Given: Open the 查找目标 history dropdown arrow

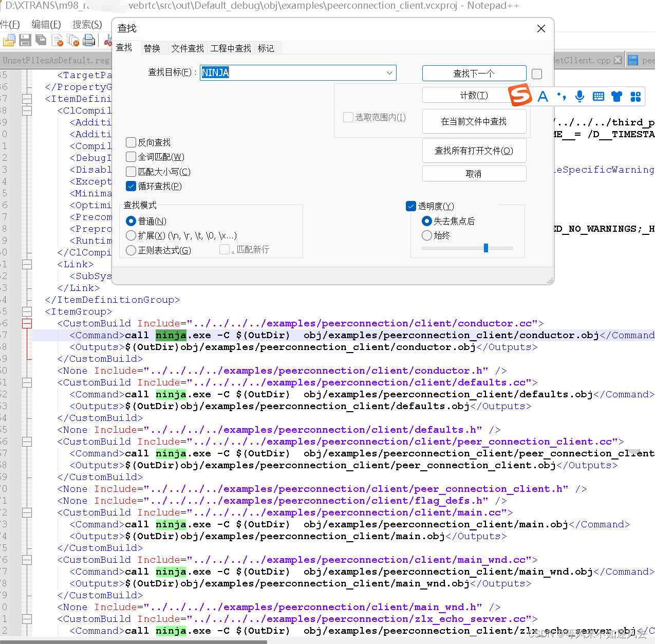Looking at the screenshot, I should click(389, 73).
